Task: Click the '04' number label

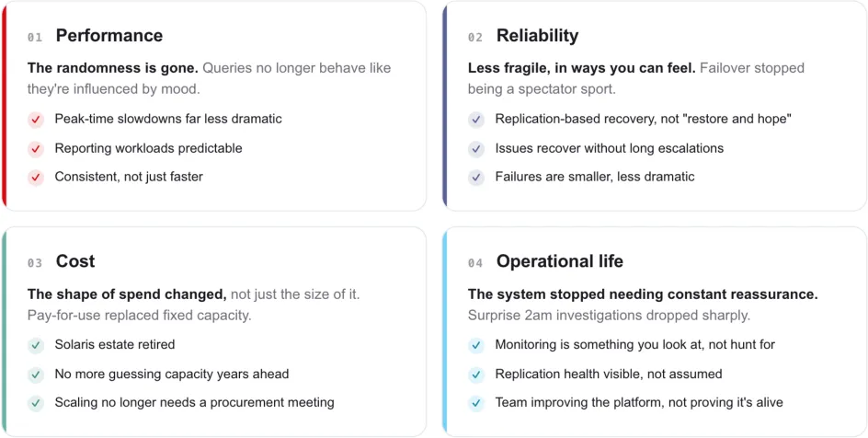Action: [x=475, y=263]
